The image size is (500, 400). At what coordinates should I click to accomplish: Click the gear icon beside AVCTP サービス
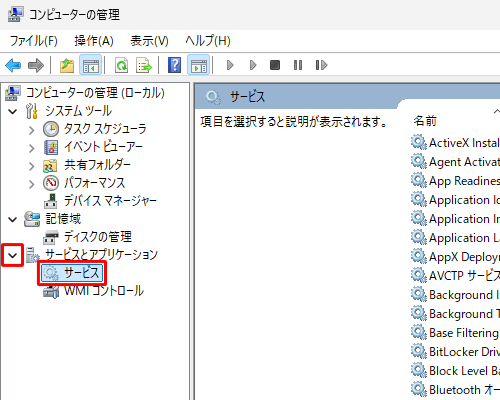tap(419, 276)
